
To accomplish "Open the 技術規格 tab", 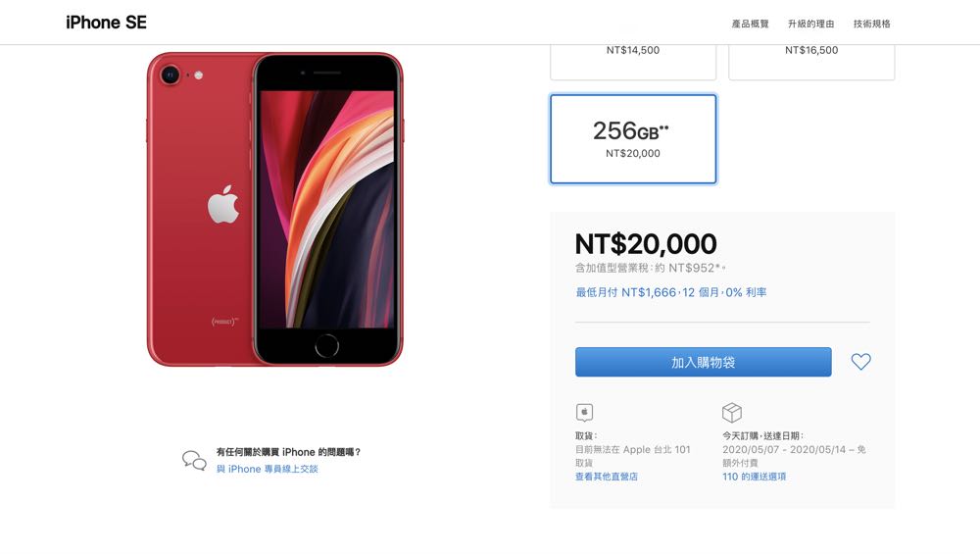I will click(872, 24).
